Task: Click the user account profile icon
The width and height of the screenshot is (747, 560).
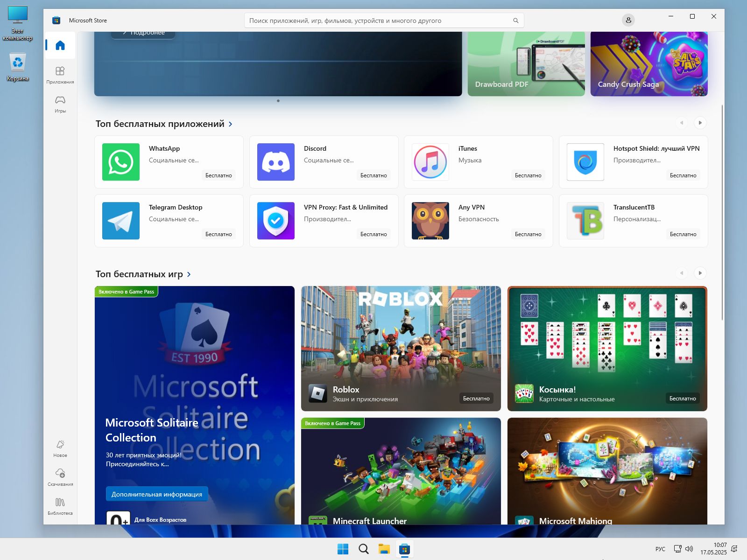Action: tap(628, 20)
